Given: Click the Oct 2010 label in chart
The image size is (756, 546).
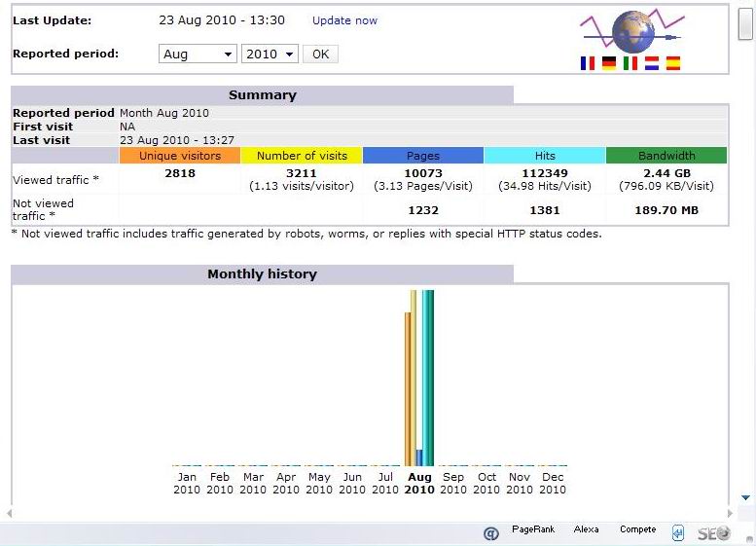Looking at the screenshot, I should 486,483.
